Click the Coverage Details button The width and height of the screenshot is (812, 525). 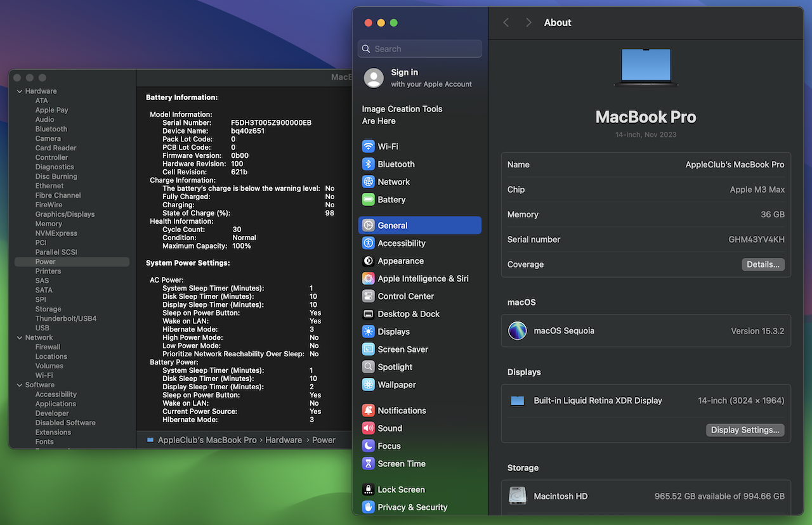(x=763, y=264)
